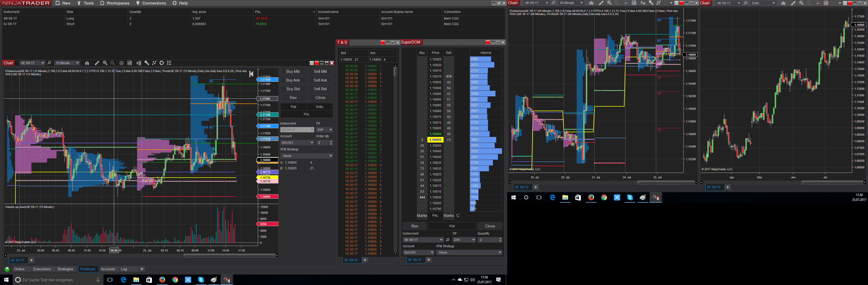This screenshot has height=285, width=868.
Task: Click Buy Ask button
Action: click(x=293, y=80)
